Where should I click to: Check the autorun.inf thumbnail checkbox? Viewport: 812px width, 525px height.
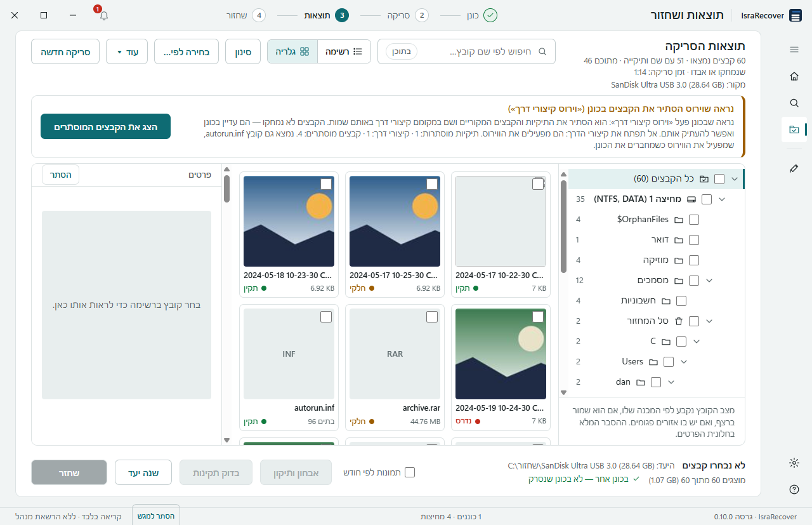click(x=326, y=317)
